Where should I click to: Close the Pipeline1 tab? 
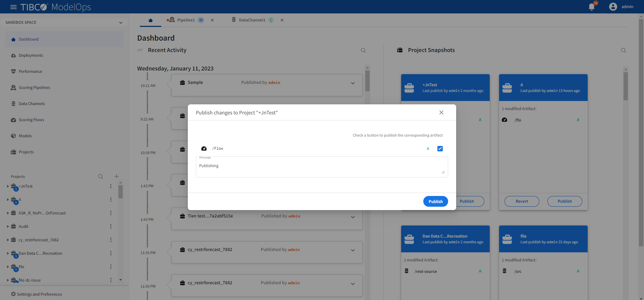pos(212,20)
